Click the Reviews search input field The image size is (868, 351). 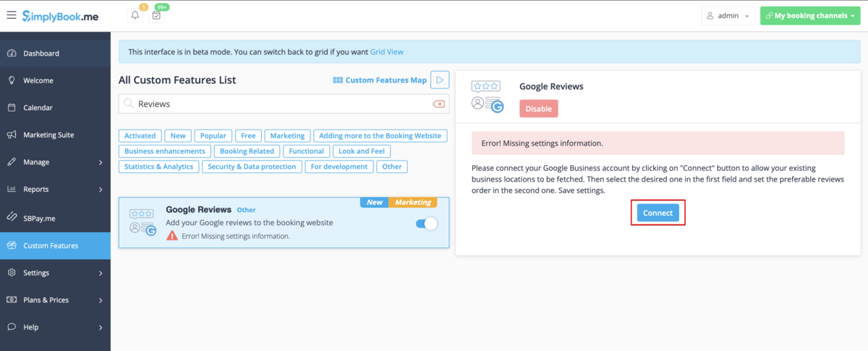282,104
